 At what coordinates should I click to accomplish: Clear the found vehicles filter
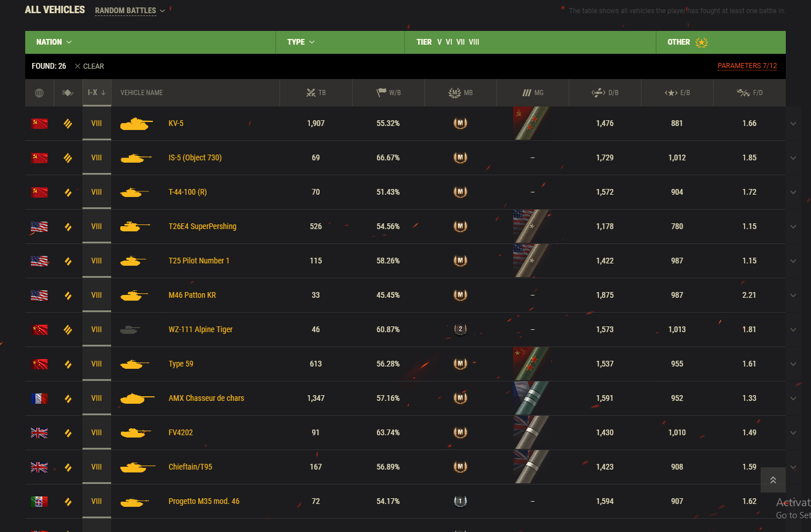pos(89,66)
